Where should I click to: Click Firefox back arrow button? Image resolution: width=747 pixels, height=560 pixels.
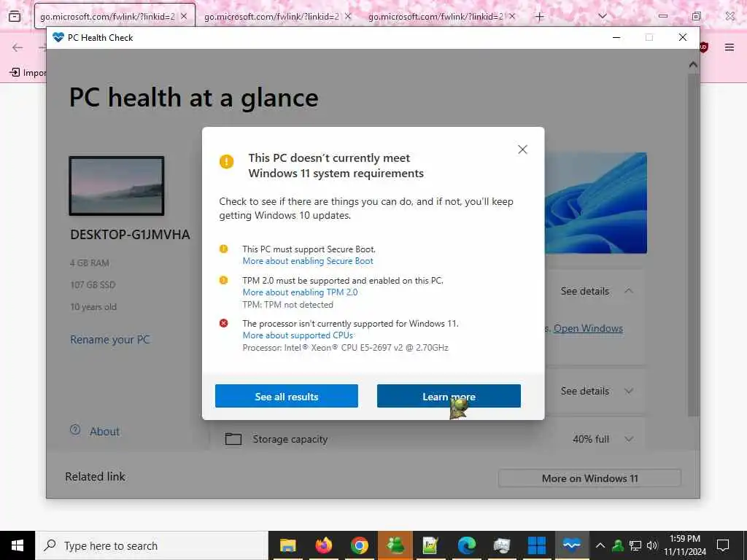(x=18, y=47)
